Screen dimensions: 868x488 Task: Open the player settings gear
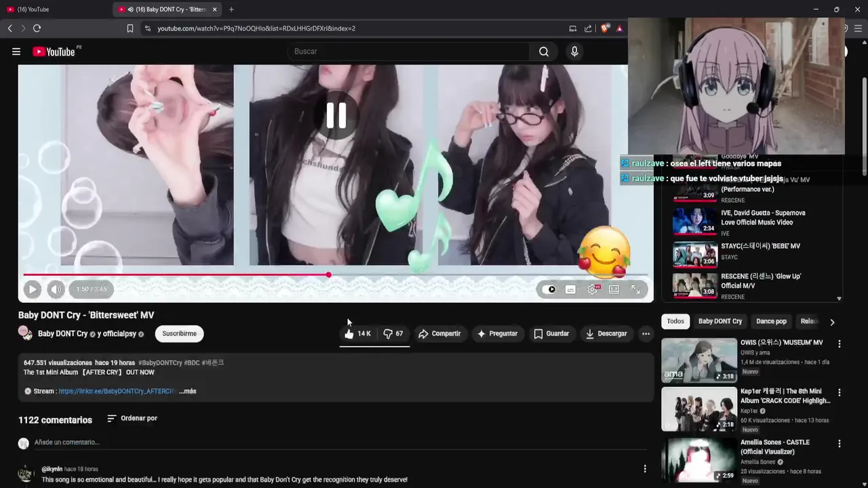593,289
